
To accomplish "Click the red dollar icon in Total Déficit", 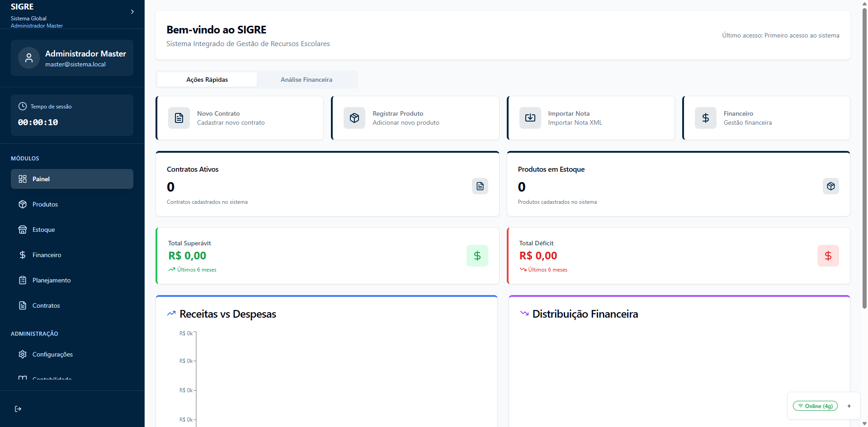I will click(828, 256).
